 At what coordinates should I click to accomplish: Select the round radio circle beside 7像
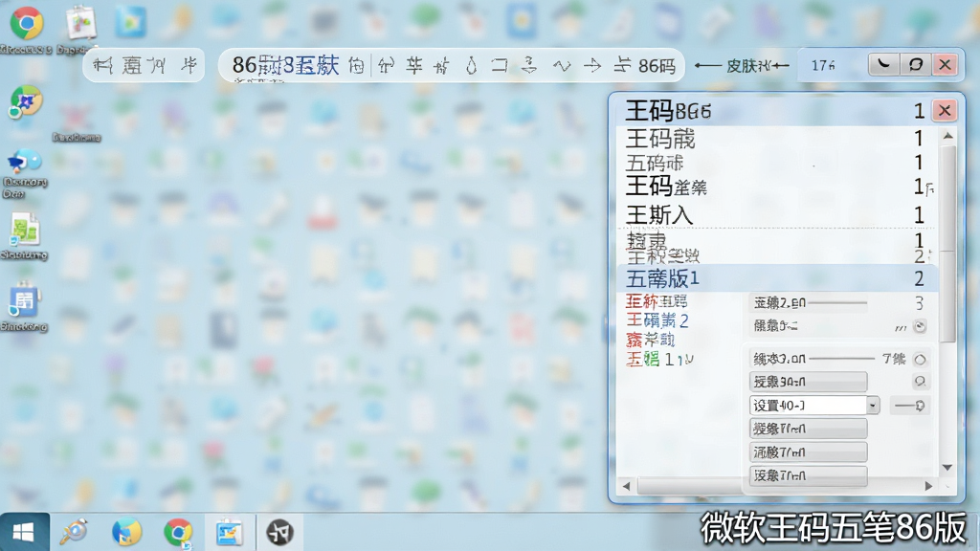coord(920,360)
